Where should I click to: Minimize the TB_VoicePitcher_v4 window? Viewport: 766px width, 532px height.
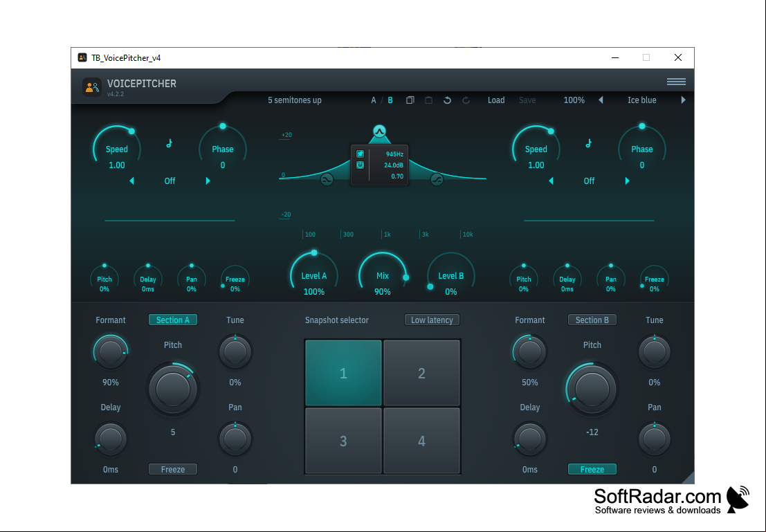pos(615,57)
